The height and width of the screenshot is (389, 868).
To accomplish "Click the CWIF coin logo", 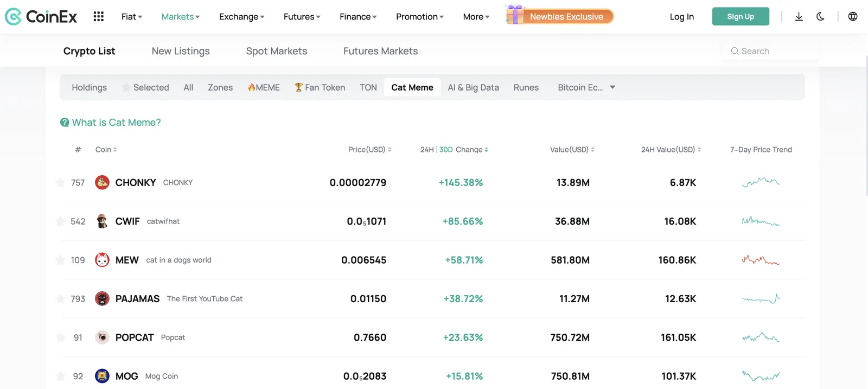I will (x=102, y=221).
